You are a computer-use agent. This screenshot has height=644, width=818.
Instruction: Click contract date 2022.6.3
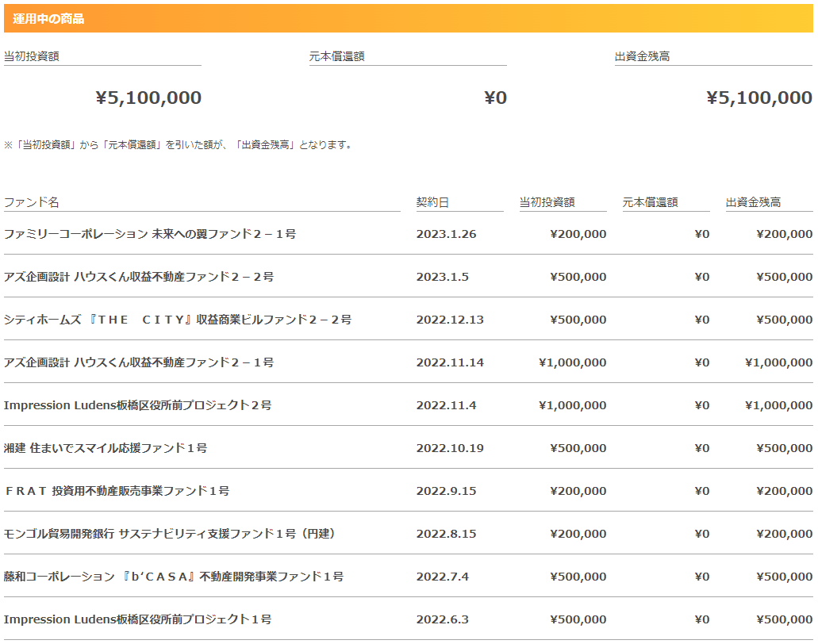443,619
